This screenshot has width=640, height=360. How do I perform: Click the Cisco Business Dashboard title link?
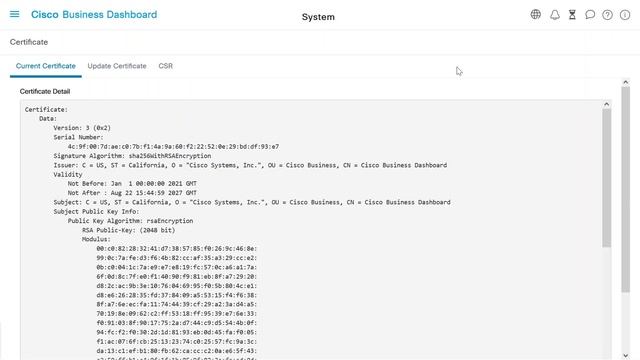click(x=94, y=15)
